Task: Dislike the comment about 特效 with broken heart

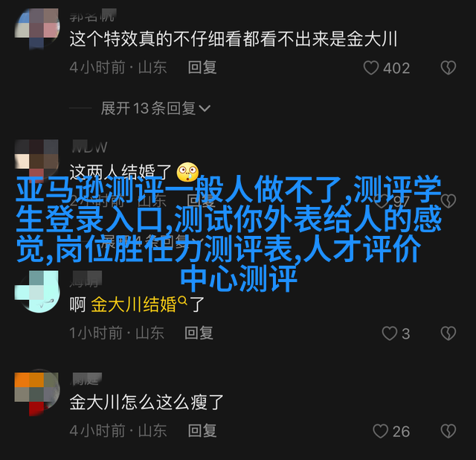Action: [448, 68]
